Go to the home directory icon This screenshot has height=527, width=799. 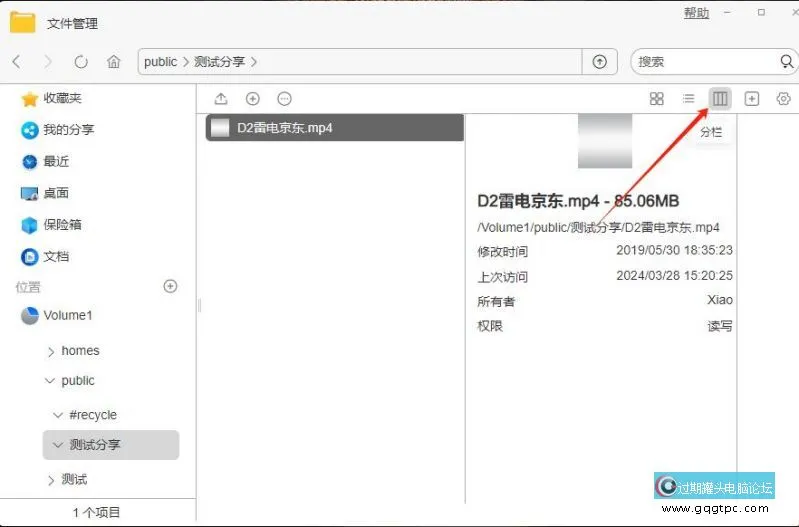coord(113,62)
